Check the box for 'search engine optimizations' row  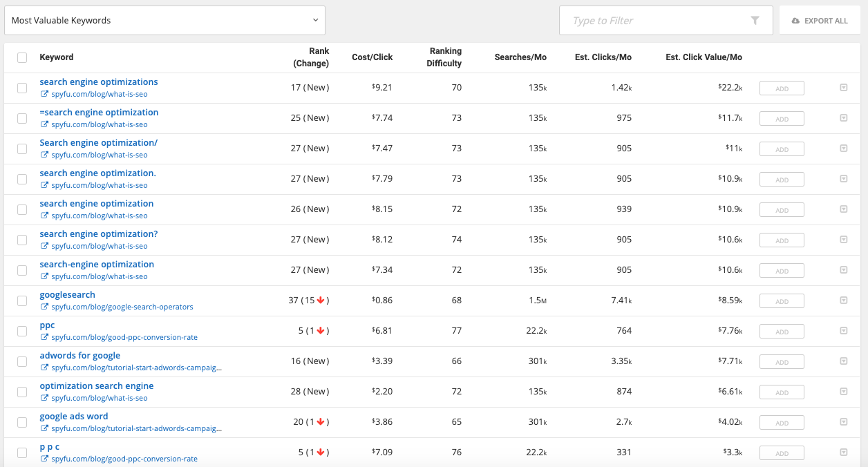click(22, 88)
